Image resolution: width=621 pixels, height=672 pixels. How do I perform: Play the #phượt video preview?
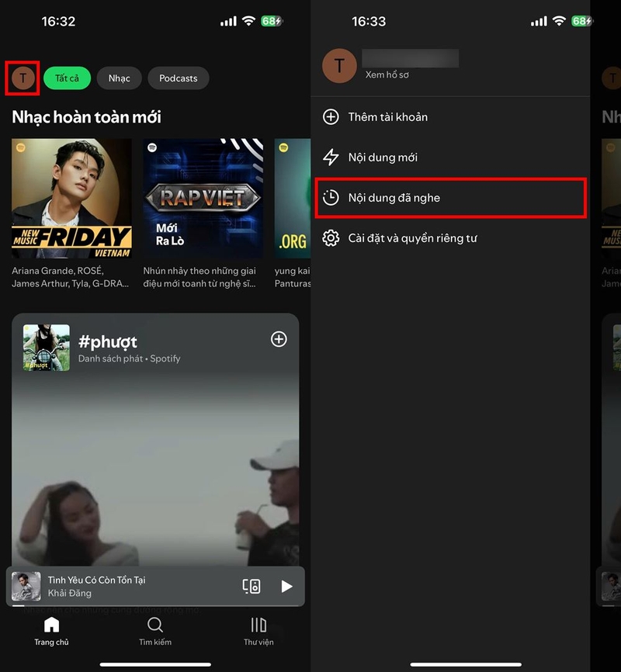click(155, 472)
